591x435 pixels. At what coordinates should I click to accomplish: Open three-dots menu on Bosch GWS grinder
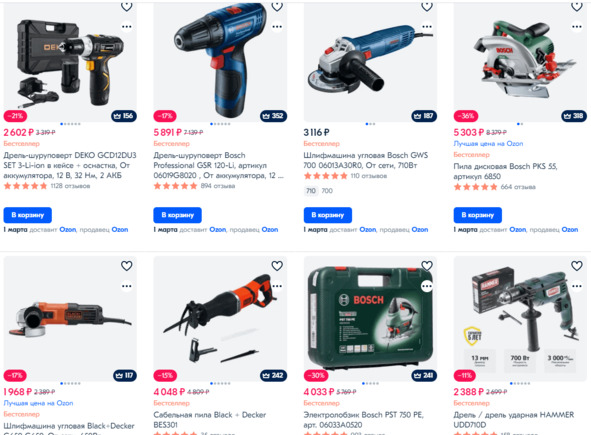coord(427,26)
